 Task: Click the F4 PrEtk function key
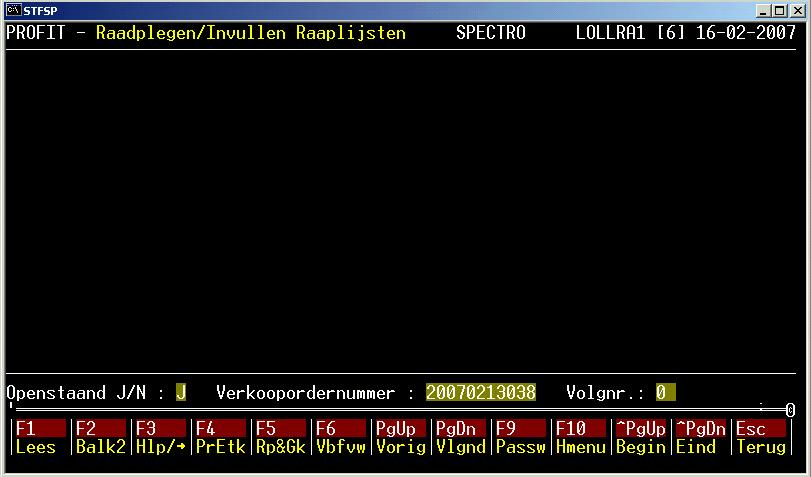(x=221, y=438)
